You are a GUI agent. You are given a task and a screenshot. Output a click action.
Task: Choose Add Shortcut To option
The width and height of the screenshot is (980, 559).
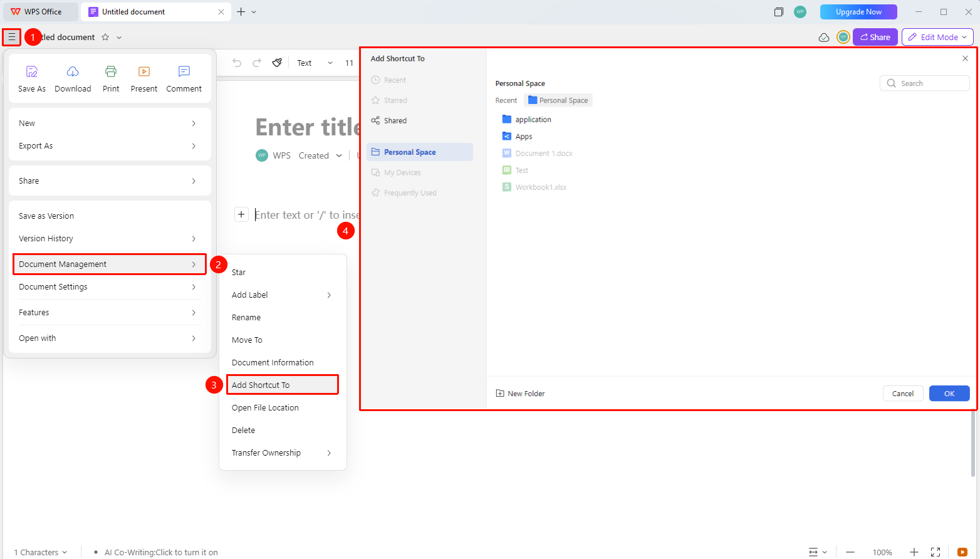(x=282, y=385)
